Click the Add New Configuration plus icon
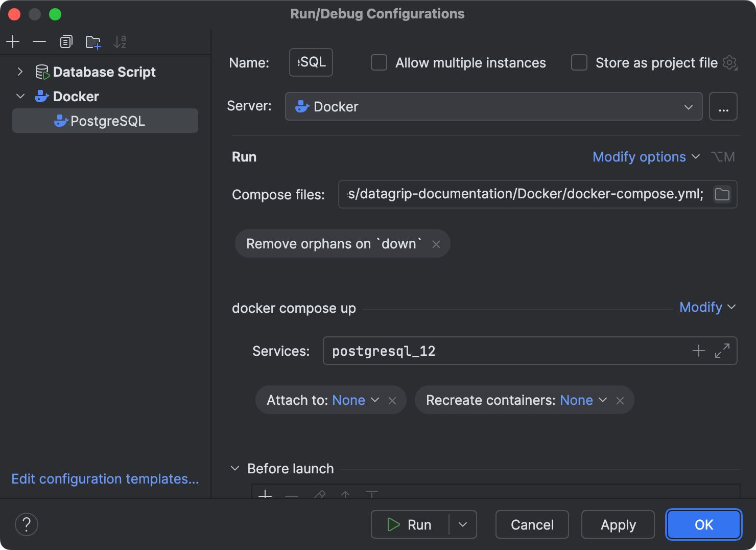Viewport: 756px width, 550px height. (13, 42)
